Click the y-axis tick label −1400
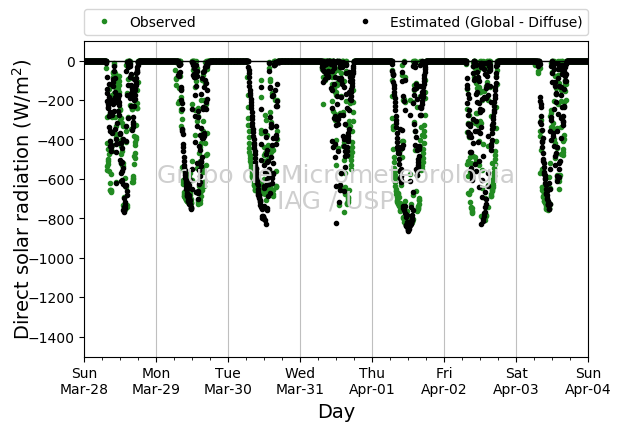Image resolution: width=621 pixels, height=431 pixels. click(52, 338)
